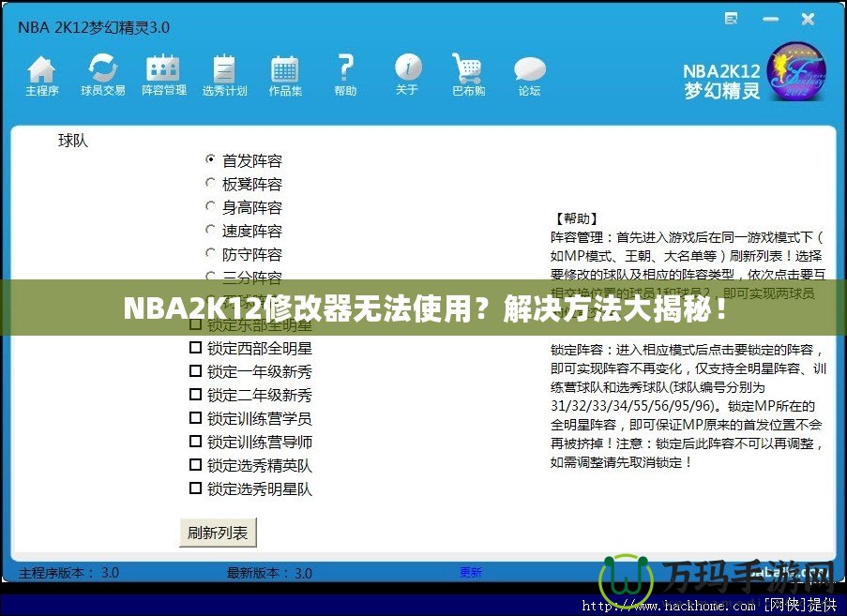Image resolution: width=847 pixels, height=616 pixels.
Task: Click the NBA2K12 梦幻精灵 round logo
Action: point(796,72)
